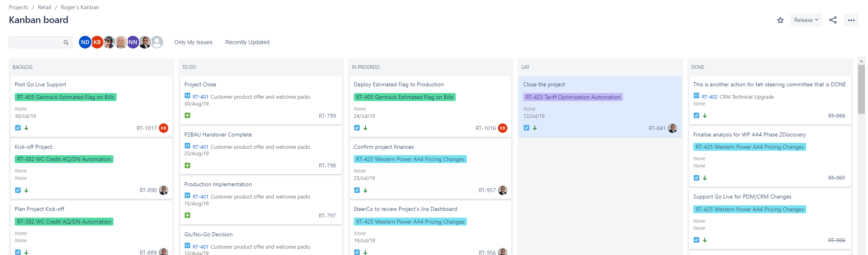The image size is (868, 255).
Task: Open RT-402 CRM Technical Upgrade link
Action: [x=710, y=97]
